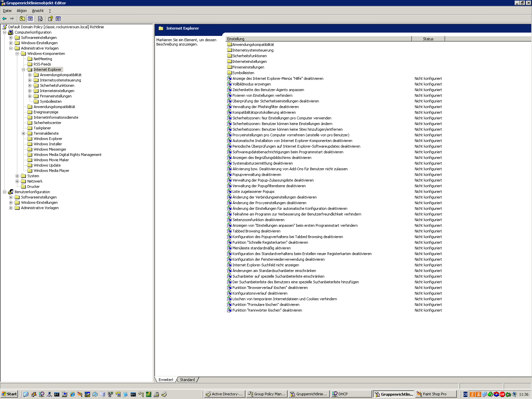Screen dimensions: 532x399
Task: Open the first command prompt quick launch icon
Action: pyautogui.click(x=57, y=394)
